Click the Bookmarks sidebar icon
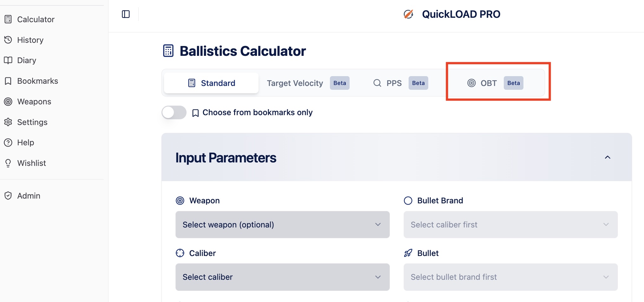The image size is (644, 302). pyautogui.click(x=8, y=81)
